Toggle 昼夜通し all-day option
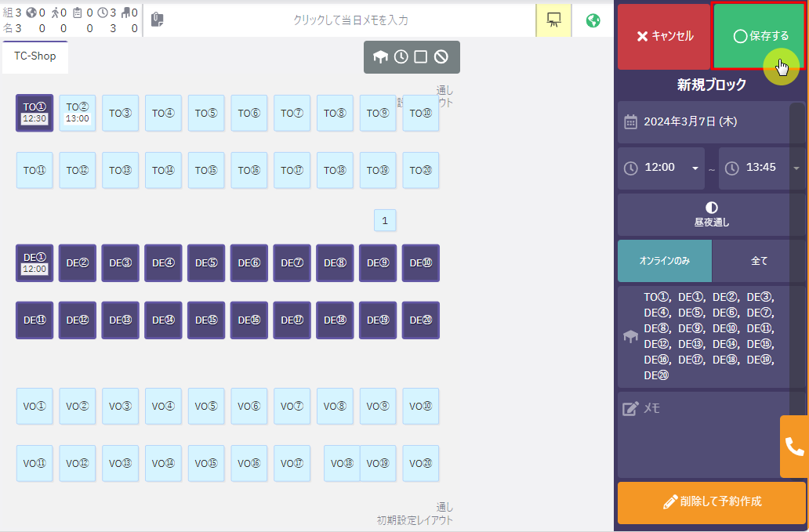809x532 pixels. 711,215
